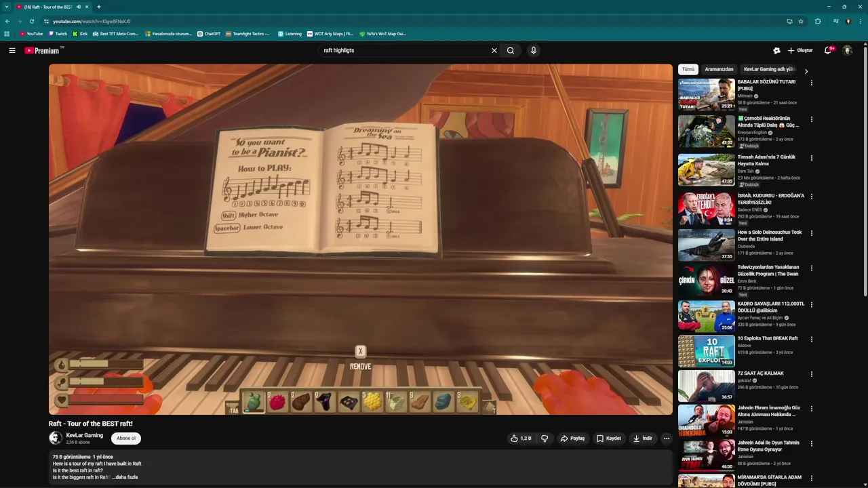Viewport: 868px width, 488px height.
Task: Open options for 10 Exploits That BREAK Raft
Action: click(812, 339)
